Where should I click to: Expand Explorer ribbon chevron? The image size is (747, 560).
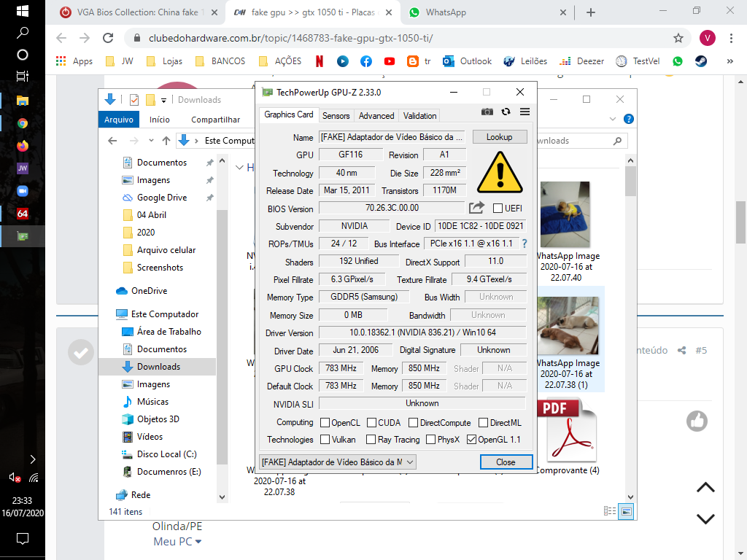click(613, 119)
